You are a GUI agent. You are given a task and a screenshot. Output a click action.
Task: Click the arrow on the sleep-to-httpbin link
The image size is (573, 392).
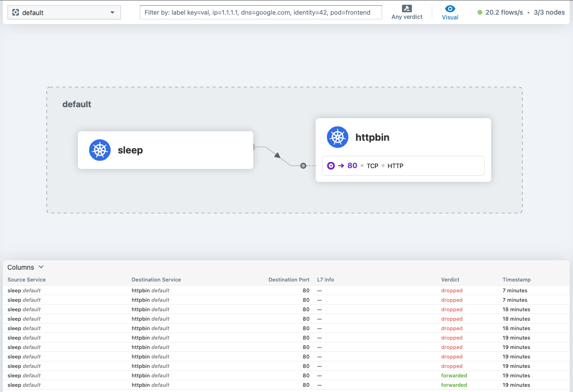click(277, 155)
